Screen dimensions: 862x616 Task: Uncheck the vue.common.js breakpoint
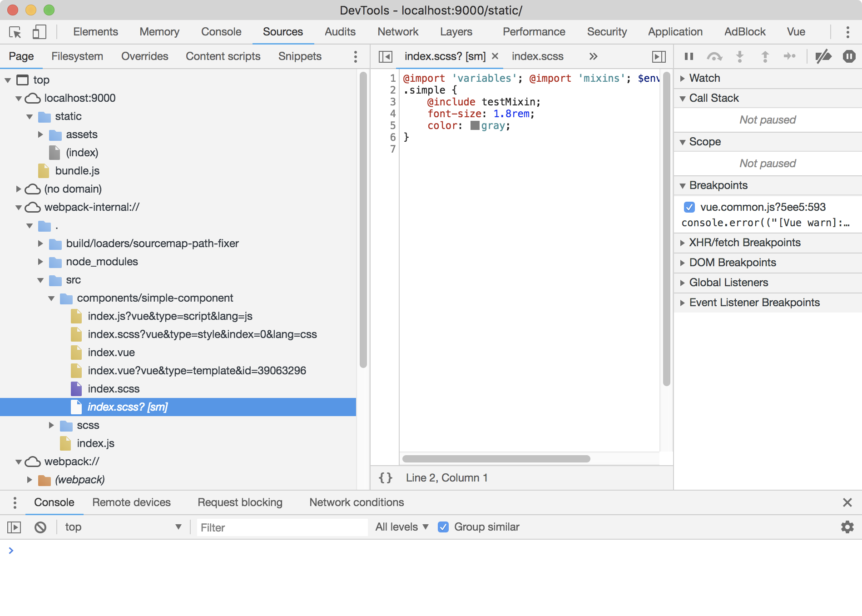[x=689, y=207]
